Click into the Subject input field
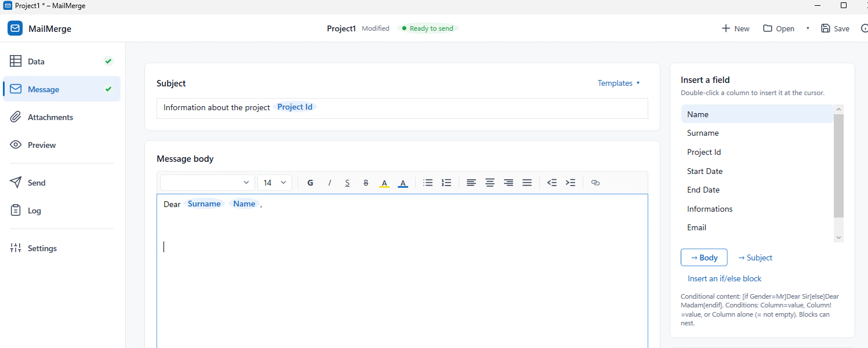The height and width of the screenshot is (348, 868). [402, 108]
